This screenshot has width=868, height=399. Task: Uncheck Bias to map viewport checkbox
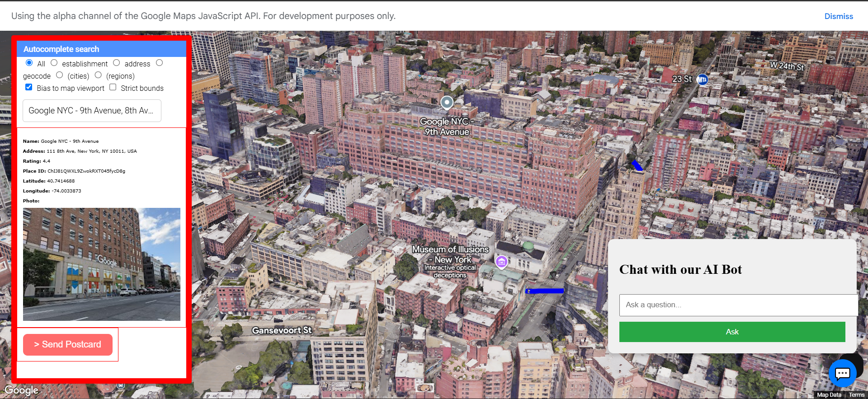point(29,87)
